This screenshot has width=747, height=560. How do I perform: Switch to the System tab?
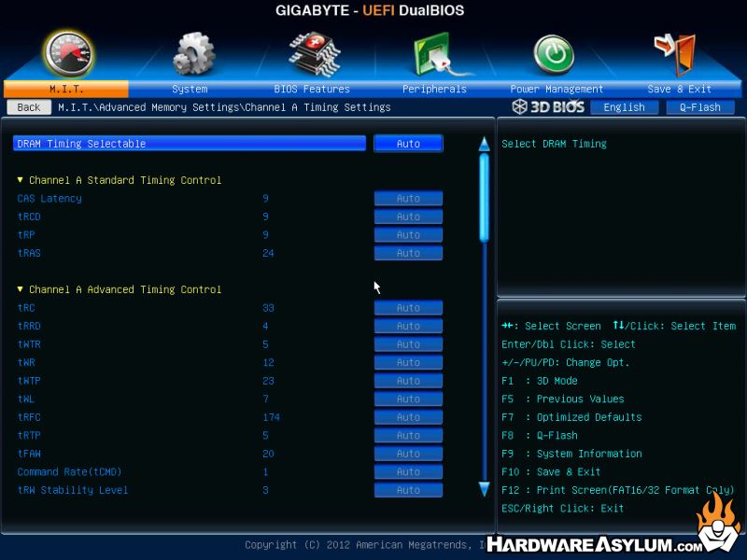coord(190,89)
